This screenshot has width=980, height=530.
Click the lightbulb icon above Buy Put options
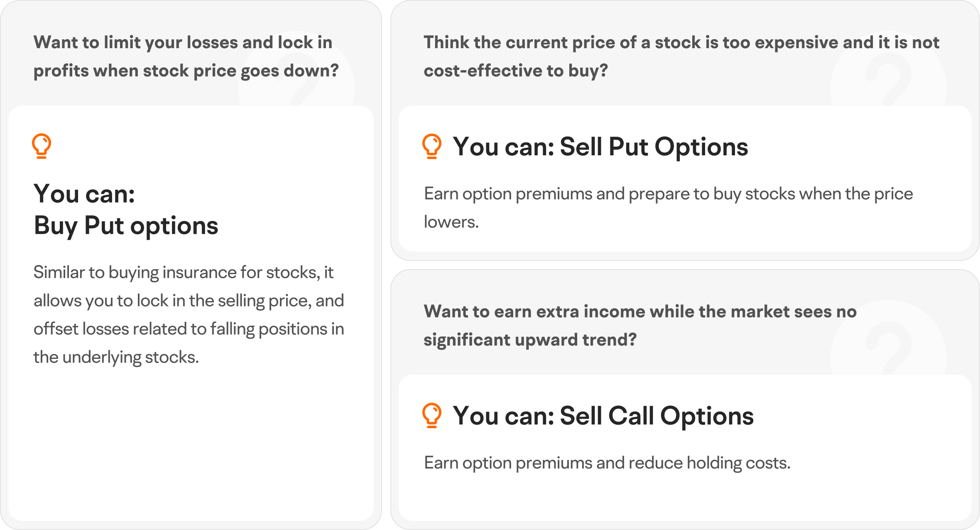coord(42,146)
